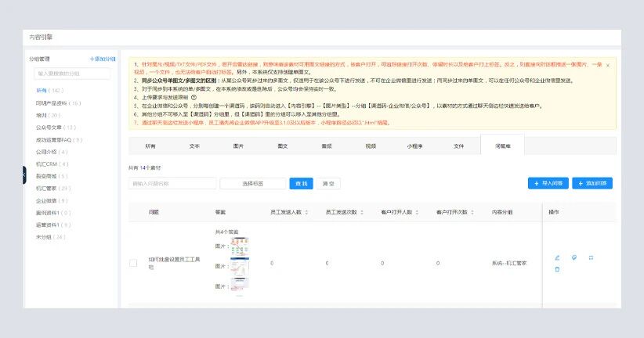
Task: Open the 选择标签 dropdown
Action: pos(252,183)
